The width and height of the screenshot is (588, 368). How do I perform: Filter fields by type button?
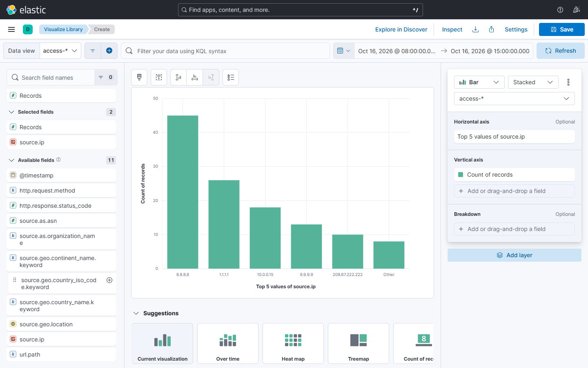(x=106, y=77)
